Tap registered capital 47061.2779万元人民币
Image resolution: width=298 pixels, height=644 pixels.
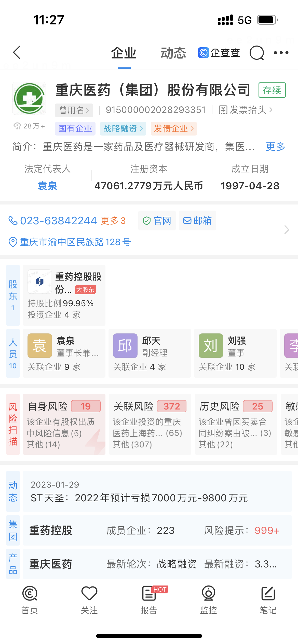(x=149, y=186)
